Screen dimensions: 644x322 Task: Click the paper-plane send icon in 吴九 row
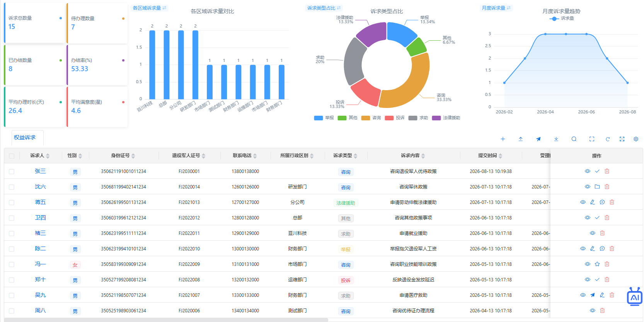(593, 295)
